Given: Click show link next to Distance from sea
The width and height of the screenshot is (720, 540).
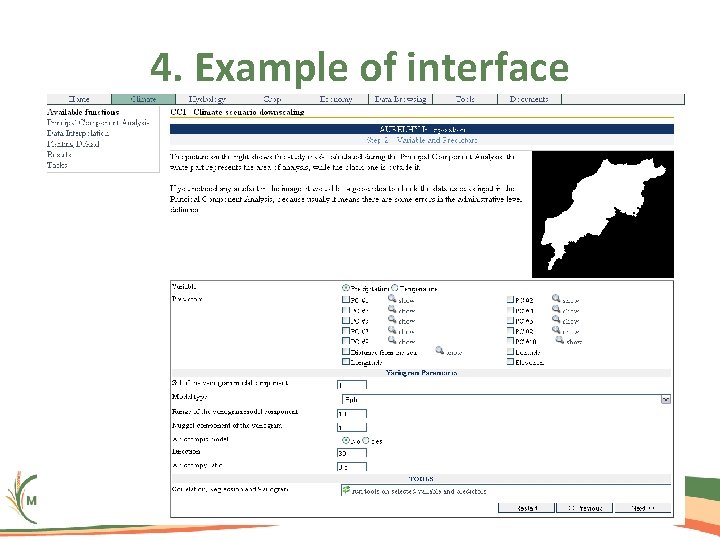Looking at the screenshot, I should 454,353.
